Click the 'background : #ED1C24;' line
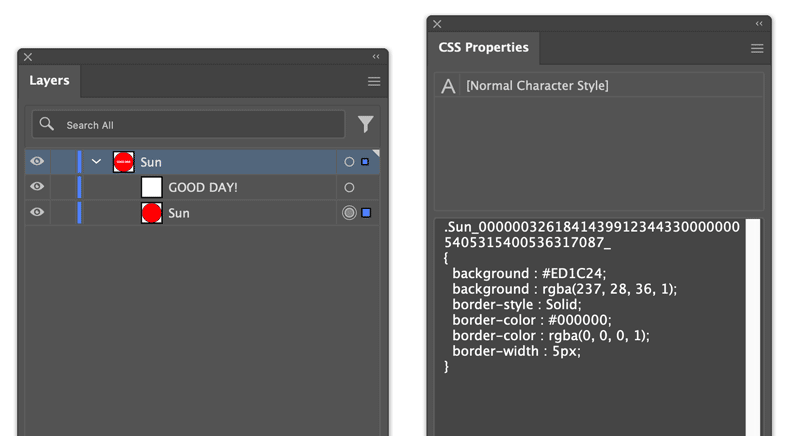The width and height of the screenshot is (790, 436). coord(529,274)
